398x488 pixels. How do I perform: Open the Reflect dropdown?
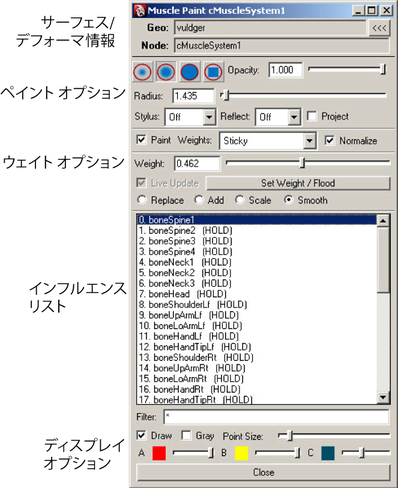tap(278, 117)
